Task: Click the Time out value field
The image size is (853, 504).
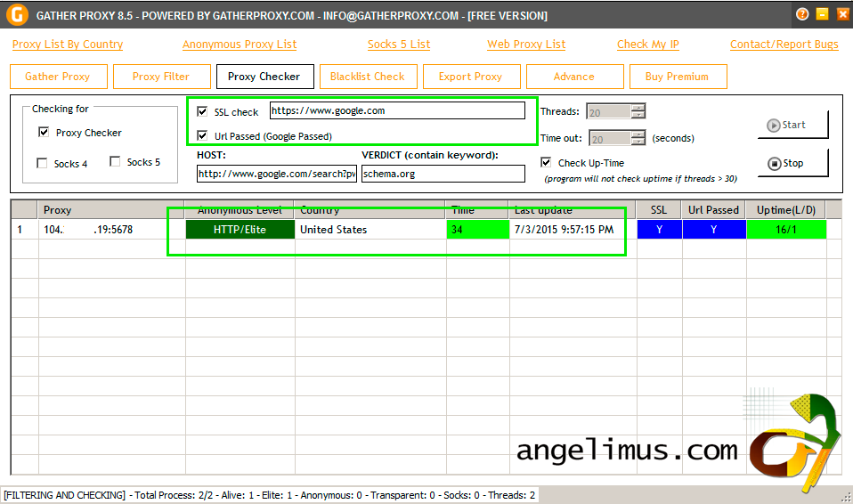Action: point(611,138)
